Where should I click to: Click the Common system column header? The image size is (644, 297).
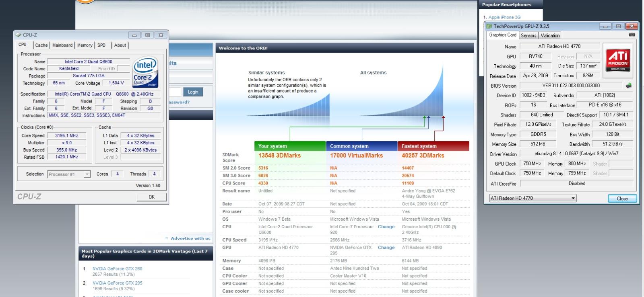pyautogui.click(x=361, y=146)
